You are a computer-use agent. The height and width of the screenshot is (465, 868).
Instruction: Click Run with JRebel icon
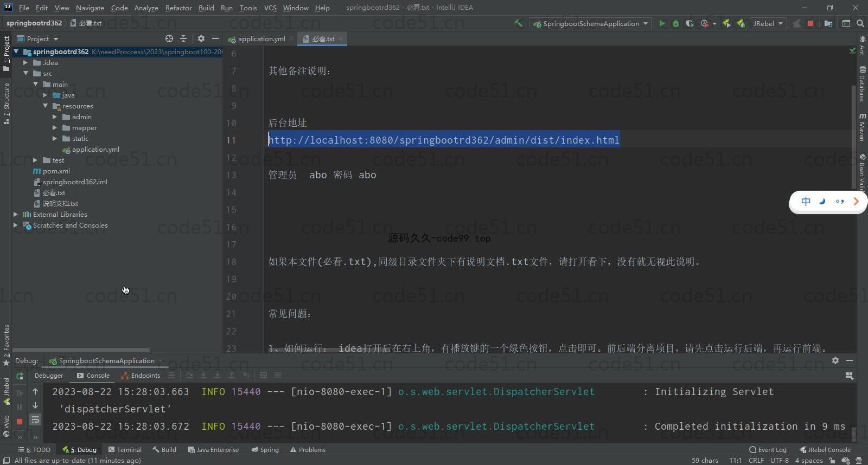(x=726, y=23)
